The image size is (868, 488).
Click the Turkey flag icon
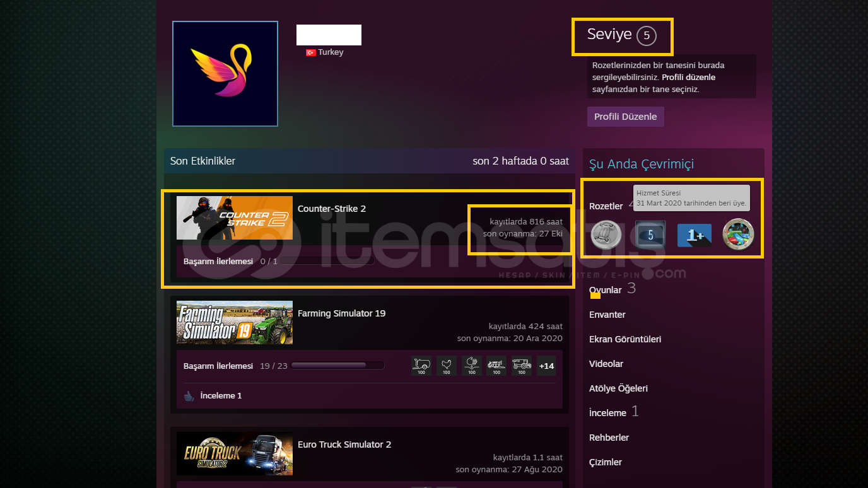coord(311,52)
